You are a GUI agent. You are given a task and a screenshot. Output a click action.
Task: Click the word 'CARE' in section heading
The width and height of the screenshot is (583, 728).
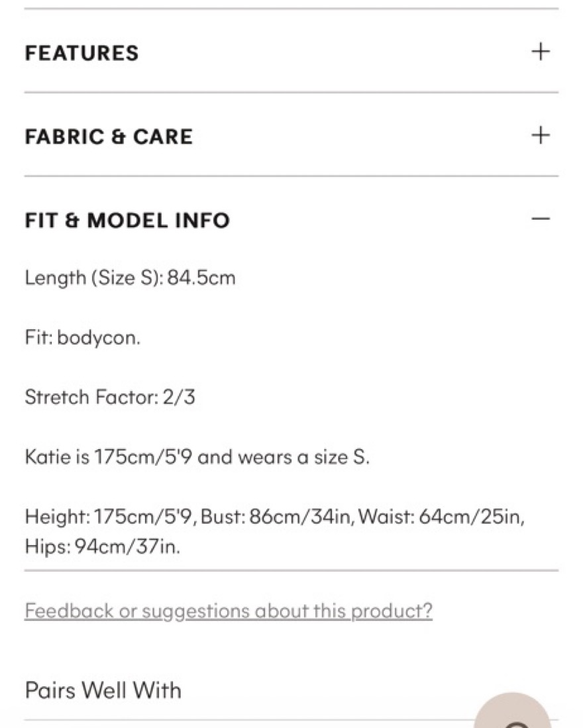[163, 136]
